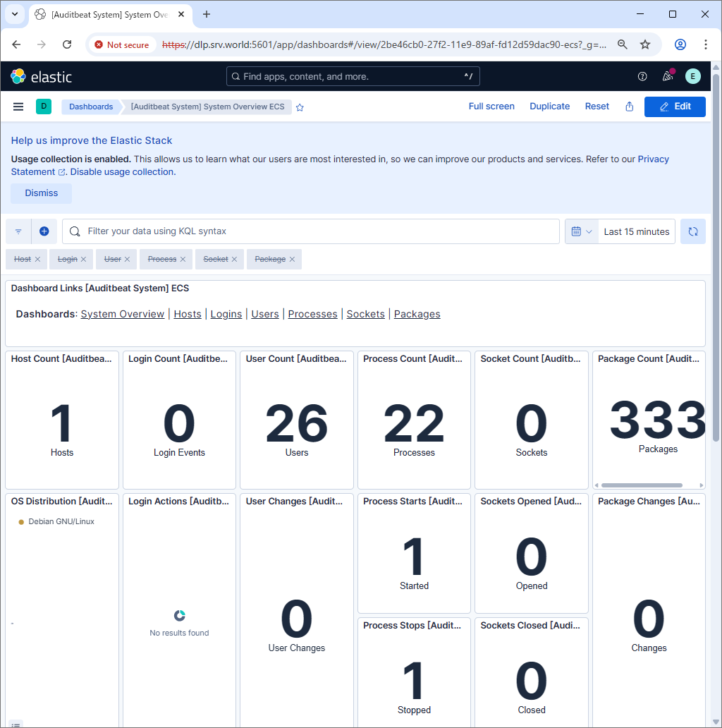Screen dimensions: 722x728
Task: Dismiss the usage collection banner
Action: click(x=40, y=193)
